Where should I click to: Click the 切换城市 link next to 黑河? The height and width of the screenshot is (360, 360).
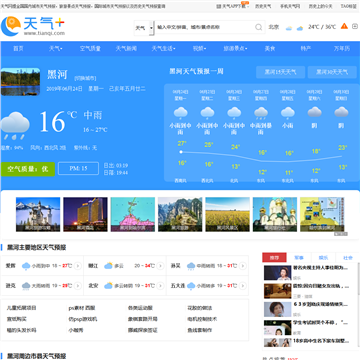tap(85, 78)
